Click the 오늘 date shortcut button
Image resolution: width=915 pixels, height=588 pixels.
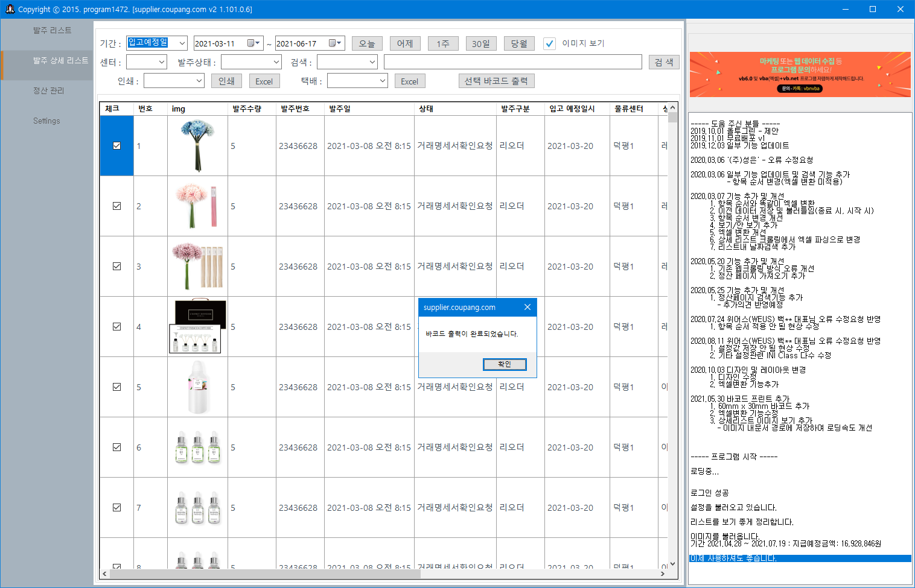coord(367,43)
